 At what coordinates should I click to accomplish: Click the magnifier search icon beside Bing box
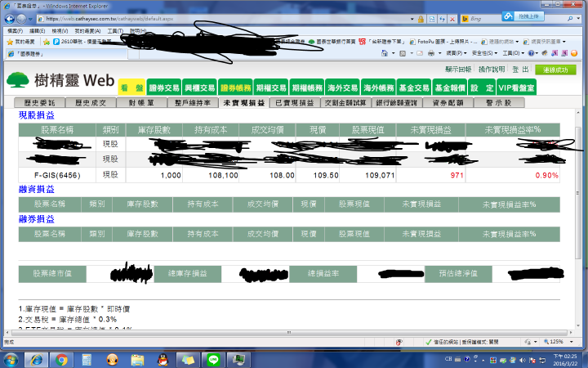[570, 19]
